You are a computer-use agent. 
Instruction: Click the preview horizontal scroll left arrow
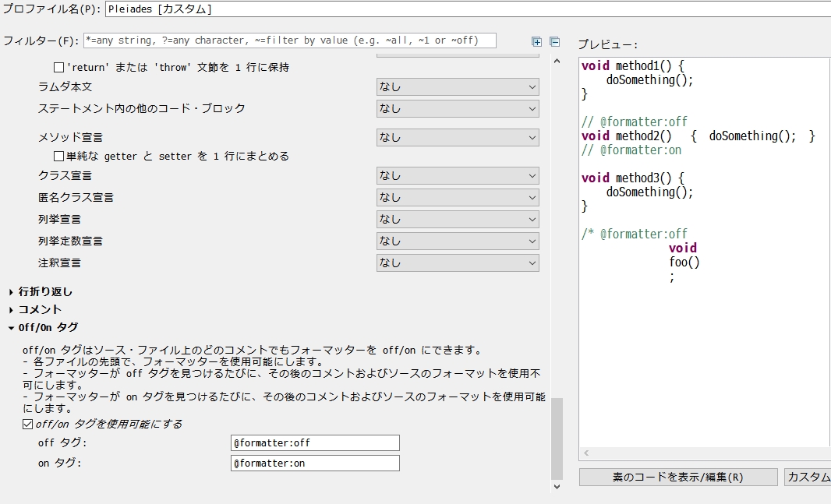(586, 453)
